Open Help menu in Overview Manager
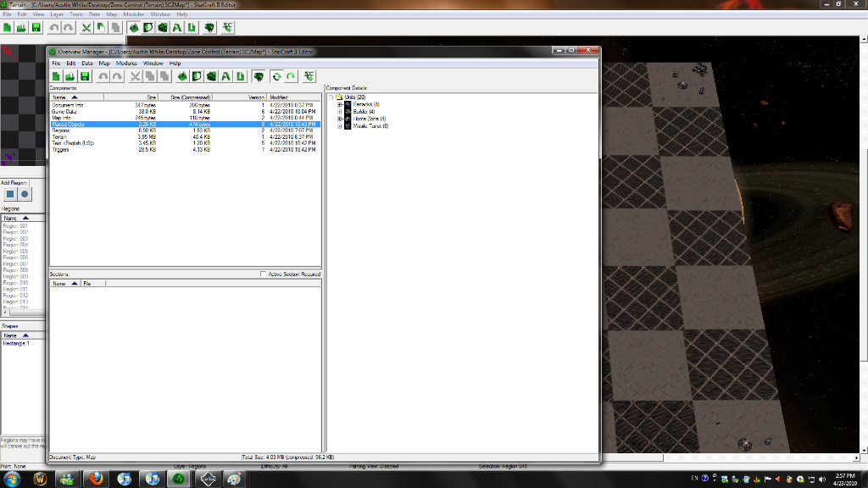The width and height of the screenshot is (868, 488). (175, 63)
